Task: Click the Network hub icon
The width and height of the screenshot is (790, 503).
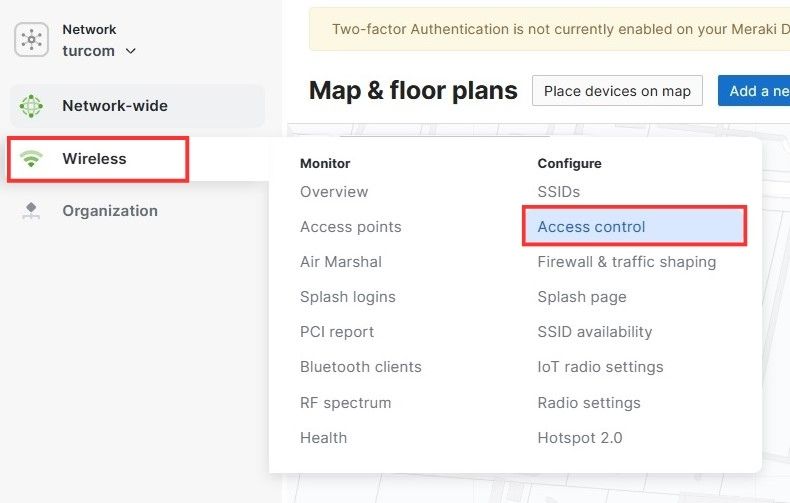Action: (x=32, y=40)
